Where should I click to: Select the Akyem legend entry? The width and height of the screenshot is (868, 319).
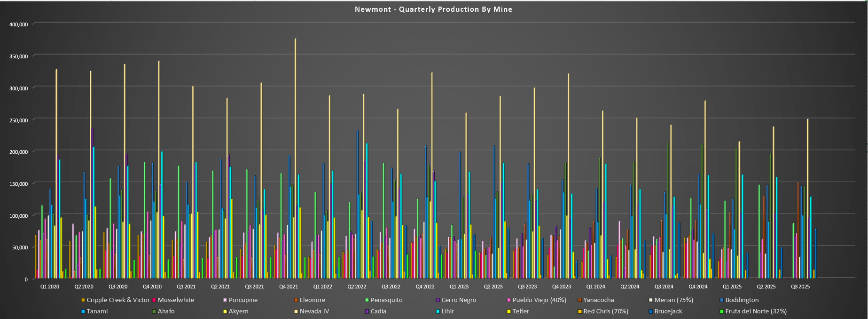point(235,311)
